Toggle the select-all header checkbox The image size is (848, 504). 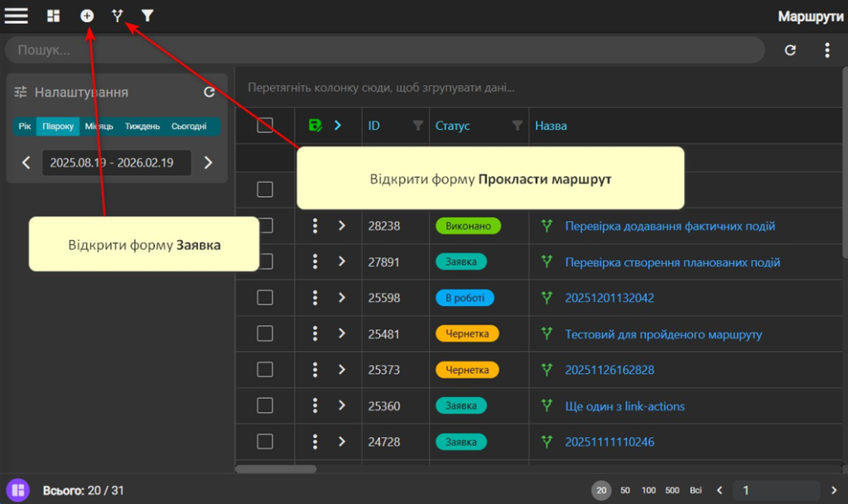coord(264,125)
